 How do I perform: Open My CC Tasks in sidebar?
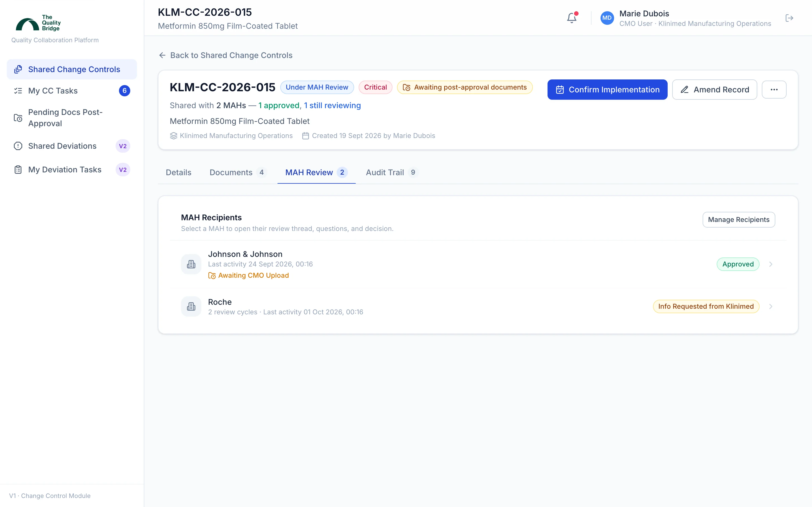[x=72, y=90]
